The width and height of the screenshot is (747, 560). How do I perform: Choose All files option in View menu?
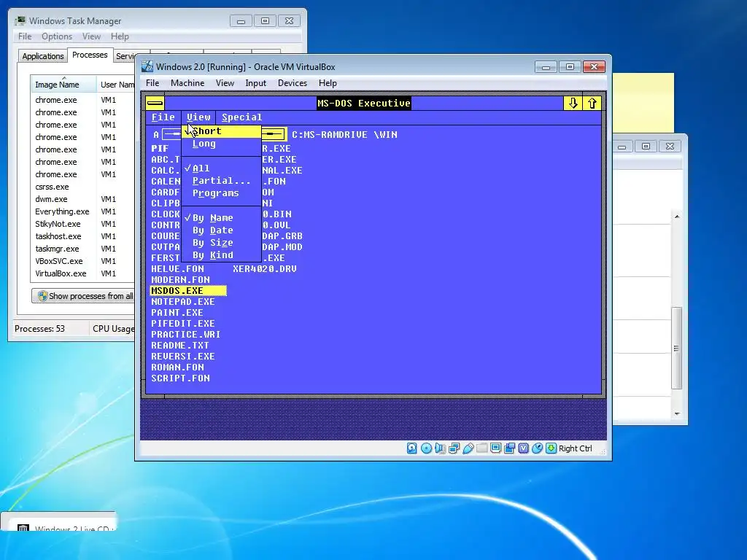(x=222, y=168)
